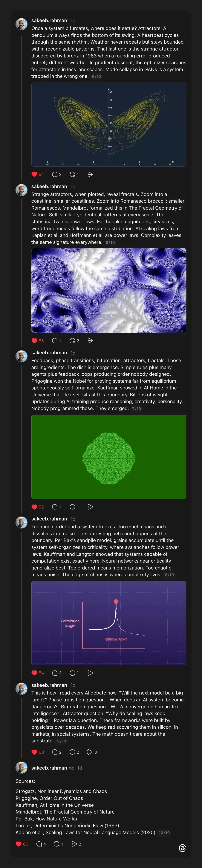
Task: View the green emergence pattern image
Action: [108, 457]
